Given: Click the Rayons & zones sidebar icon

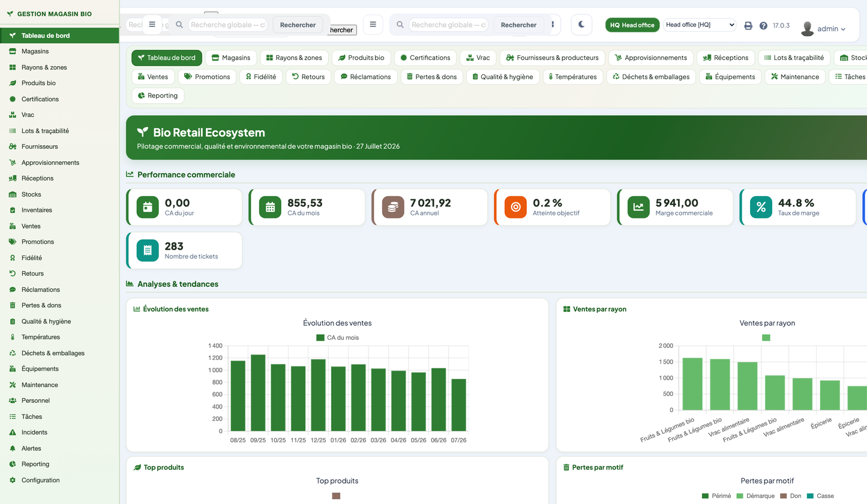Looking at the screenshot, I should 12,67.
